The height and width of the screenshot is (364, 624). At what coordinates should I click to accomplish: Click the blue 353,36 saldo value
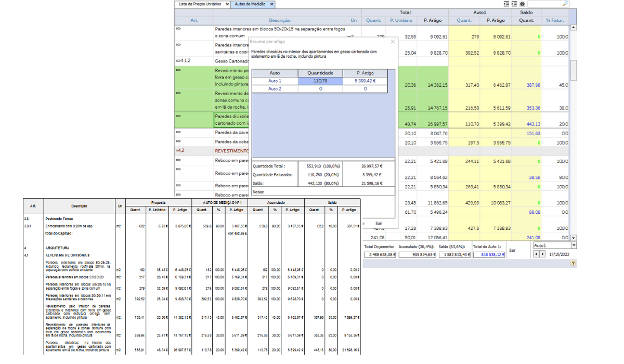[533, 108]
